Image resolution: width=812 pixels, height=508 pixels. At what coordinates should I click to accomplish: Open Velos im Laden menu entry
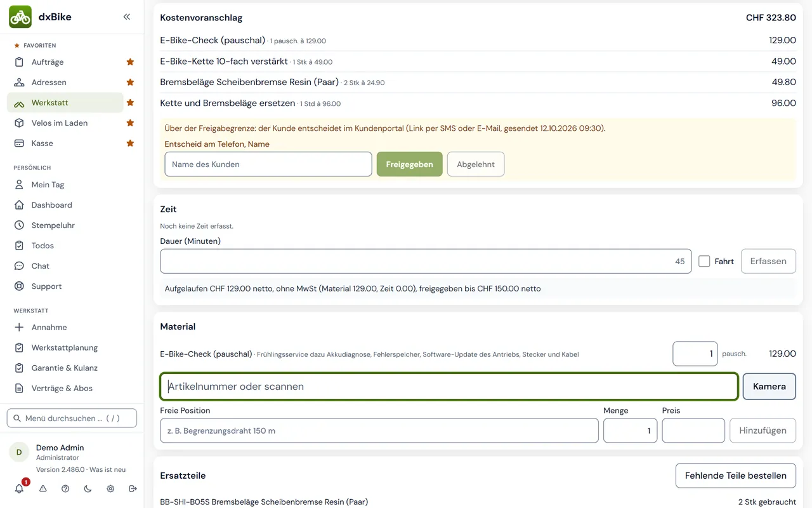[65, 123]
